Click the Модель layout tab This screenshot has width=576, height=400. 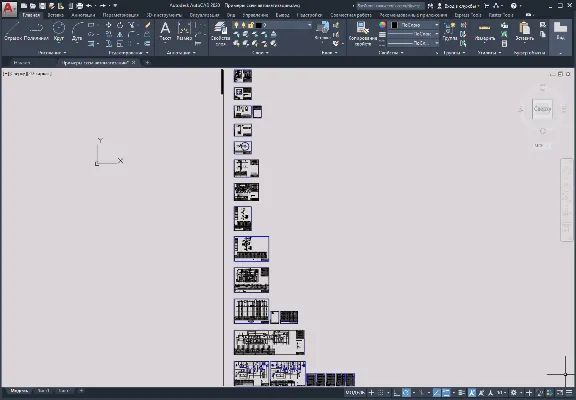tap(19, 391)
